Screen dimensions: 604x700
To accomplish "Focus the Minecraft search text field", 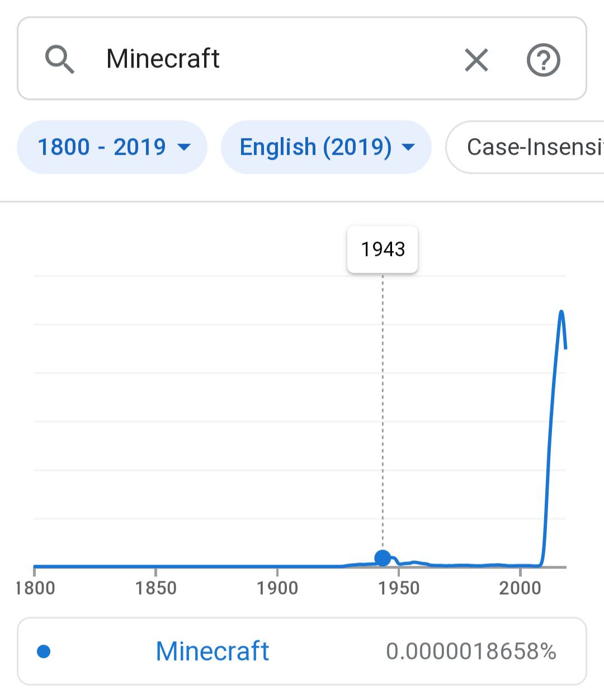I will click(x=268, y=59).
